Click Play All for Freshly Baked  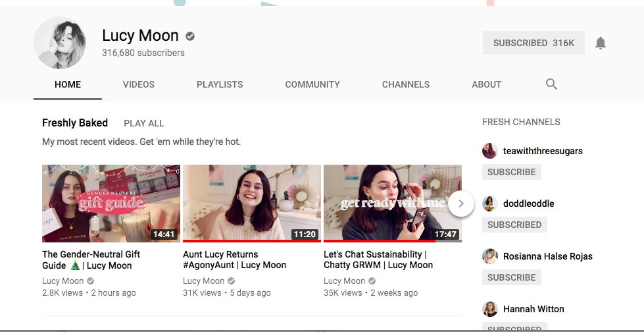coord(144,123)
